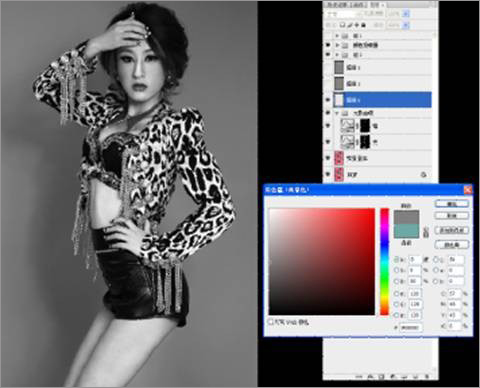Click the link layers icon
The image size is (480, 388).
pyautogui.click(x=359, y=377)
